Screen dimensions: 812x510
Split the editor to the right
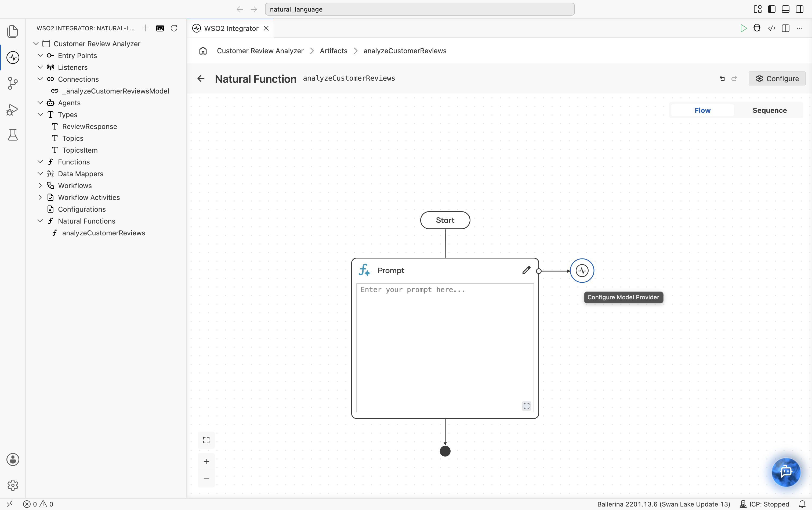pos(786,28)
